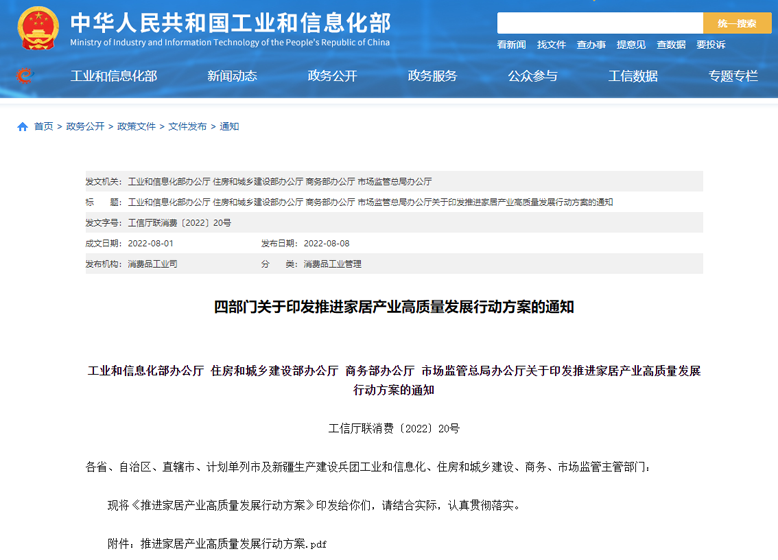The height and width of the screenshot is (560, 778).
Task: Click the paragraph starting 现将《推进家居产业
Action: coord(314,505)
